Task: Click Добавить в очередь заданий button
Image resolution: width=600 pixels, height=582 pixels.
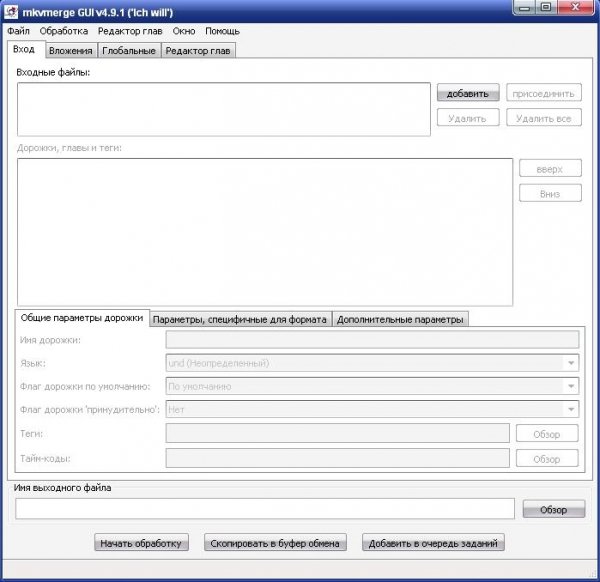Action: point(433,543)
